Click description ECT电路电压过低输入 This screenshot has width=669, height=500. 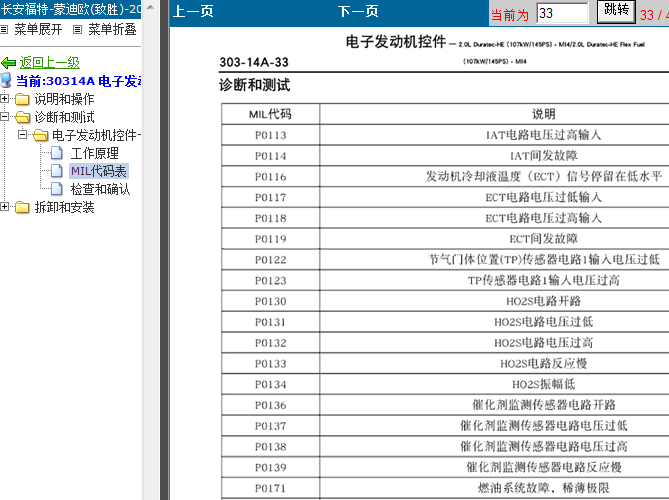(x=543, y=197)
